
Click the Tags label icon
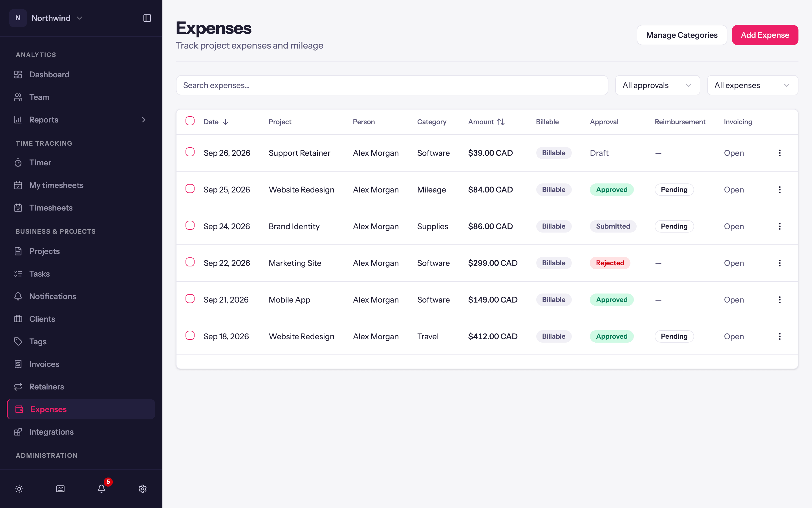pos(18,341)
